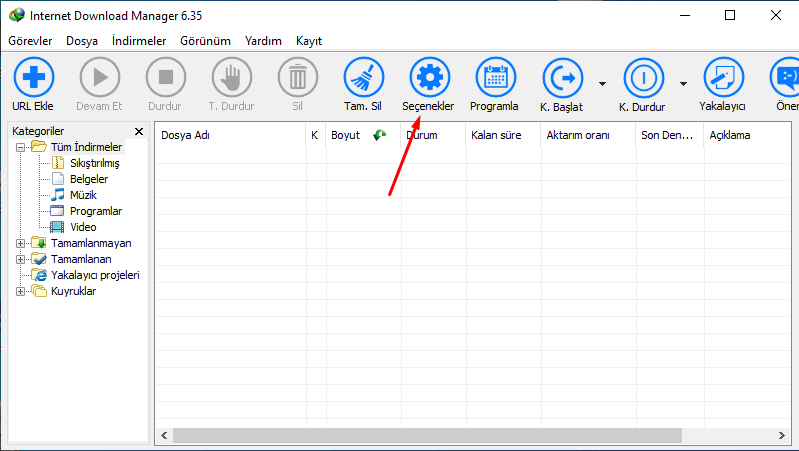The height and width of the screenshot is (451, 799).
Task: Sort by the Aktarım oranı column header
Action: click(x=588, y=135)
